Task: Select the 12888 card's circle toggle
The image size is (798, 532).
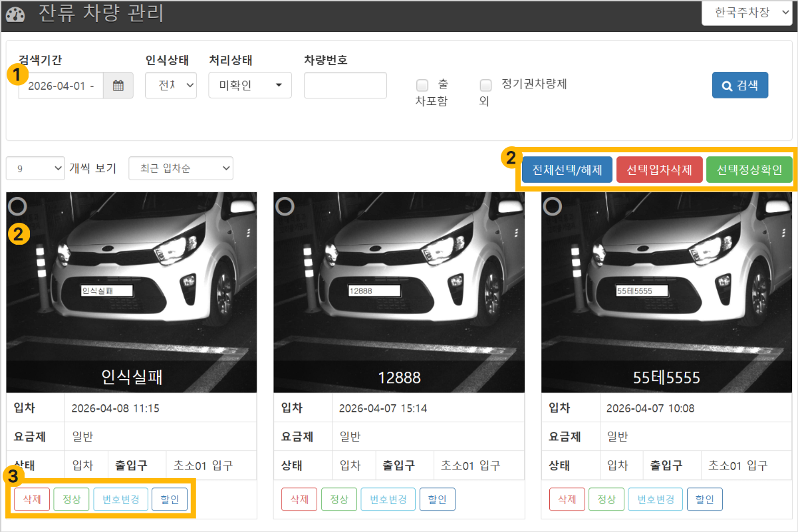Action: tap(285, 207)
